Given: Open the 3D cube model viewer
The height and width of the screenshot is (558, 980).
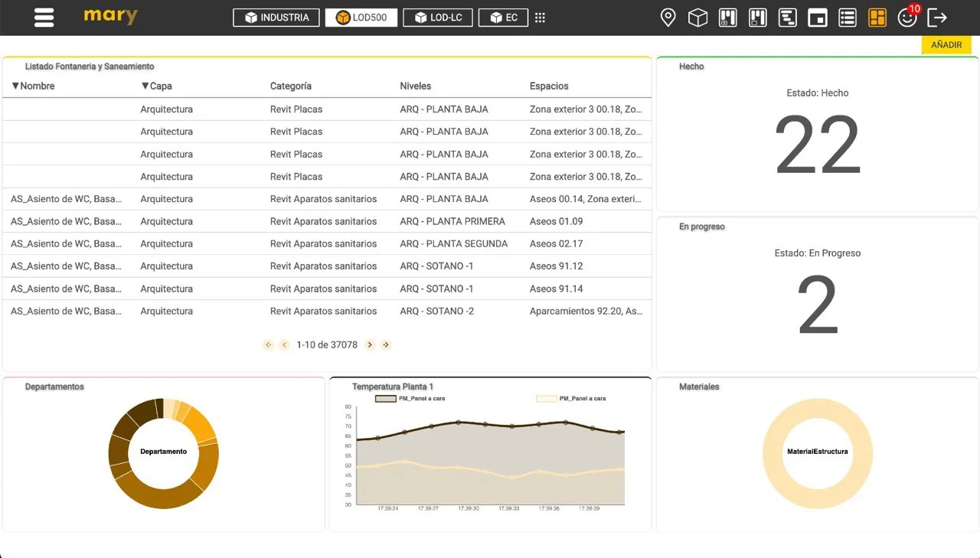Looking at the screenshot, I should [x=697, y=18].
